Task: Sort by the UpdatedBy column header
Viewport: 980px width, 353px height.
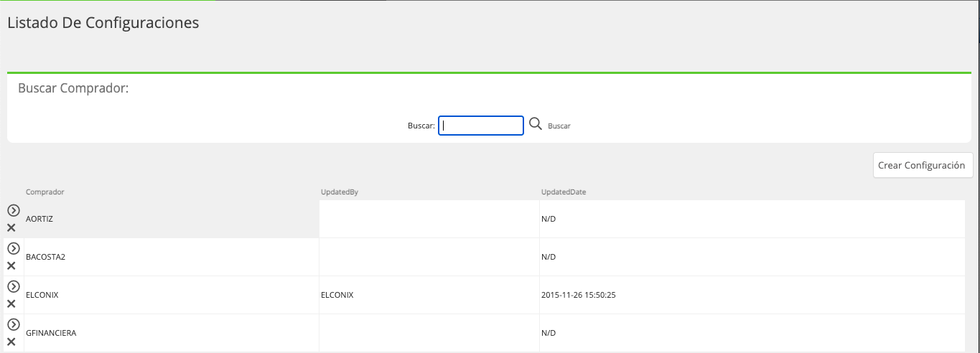Action: pos(340,192)
